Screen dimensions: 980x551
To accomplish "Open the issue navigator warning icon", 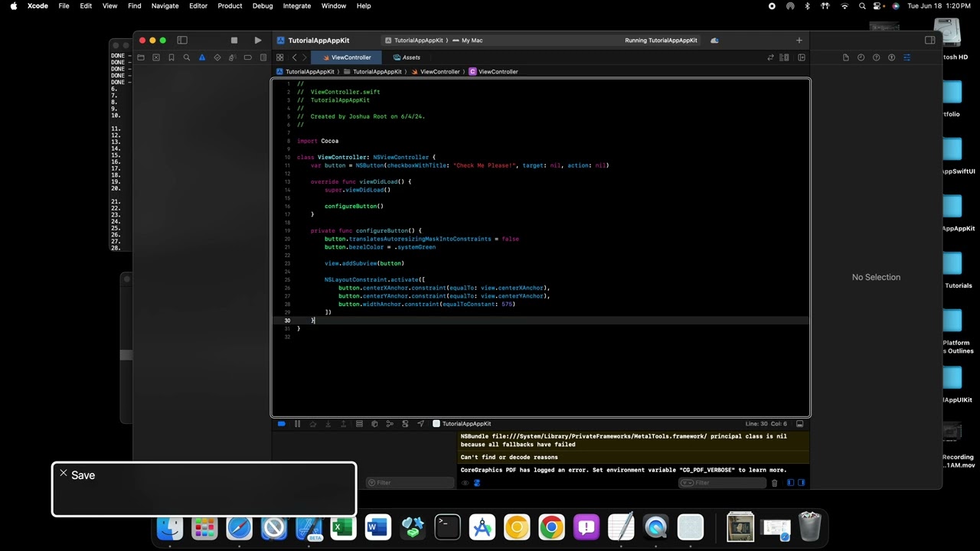I will pyautogui.click(x=202, y=57).
